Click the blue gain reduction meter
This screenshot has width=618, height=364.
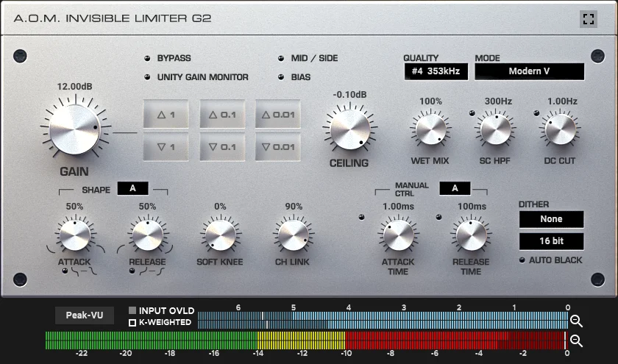[x=383, y=321]
